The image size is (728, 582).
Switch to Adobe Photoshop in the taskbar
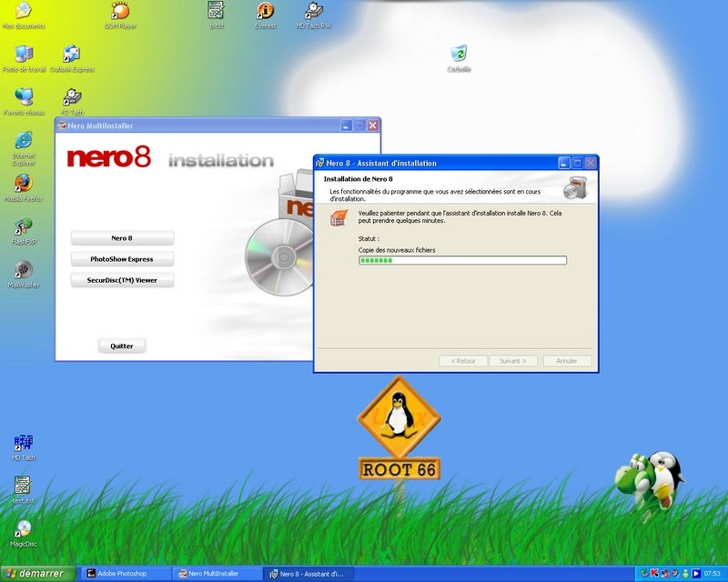pyautogui.click(x=126, y=574)
